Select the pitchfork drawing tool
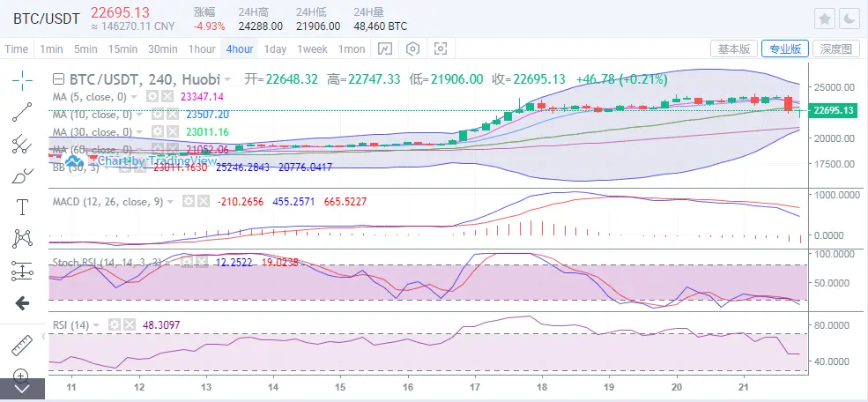 click(x=22, y=144)
